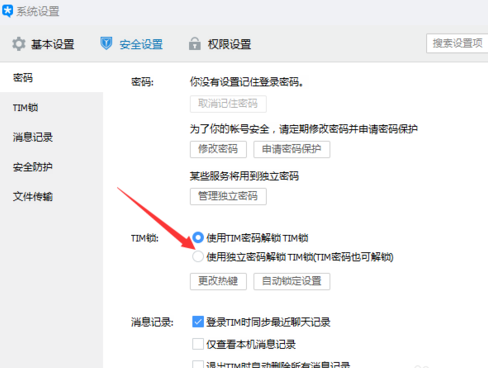Click the 更改热键 button
Screen dimensions: 488x368
(x=218, y=281)
